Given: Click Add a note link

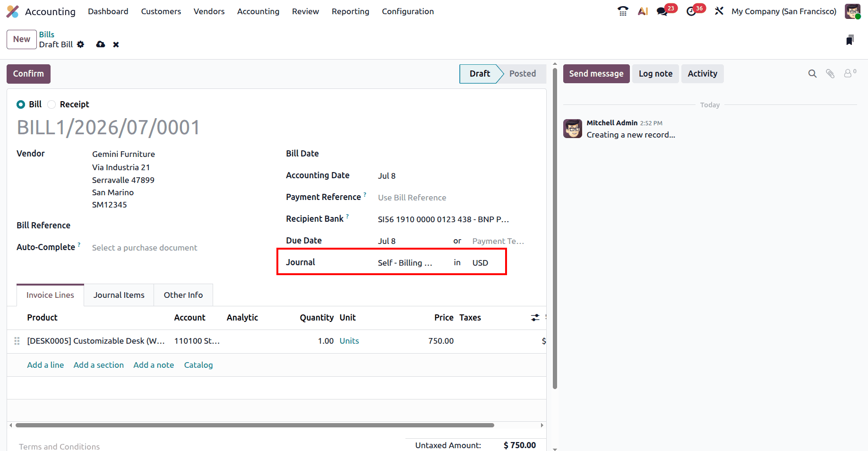Looking at the screenshot, I should [154, 365].
